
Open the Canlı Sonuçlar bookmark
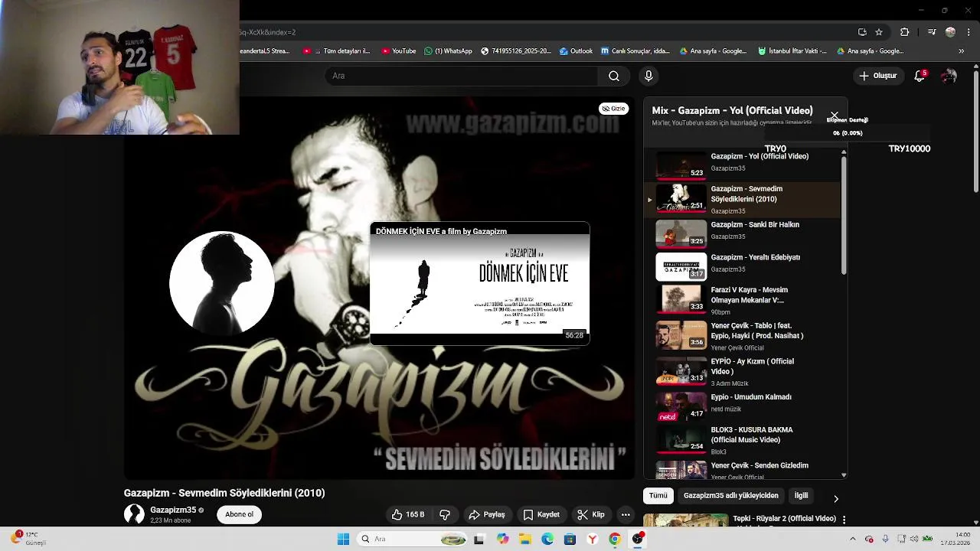635,51
